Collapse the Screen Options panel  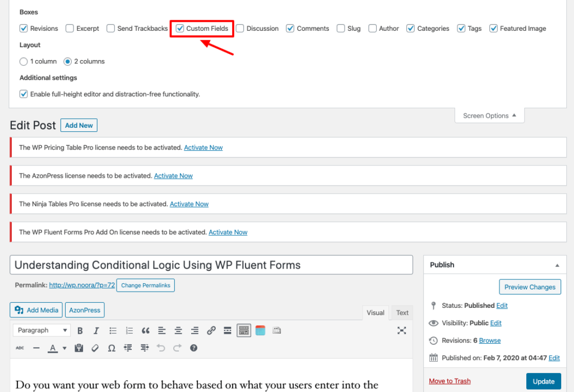tap(489, 116)
